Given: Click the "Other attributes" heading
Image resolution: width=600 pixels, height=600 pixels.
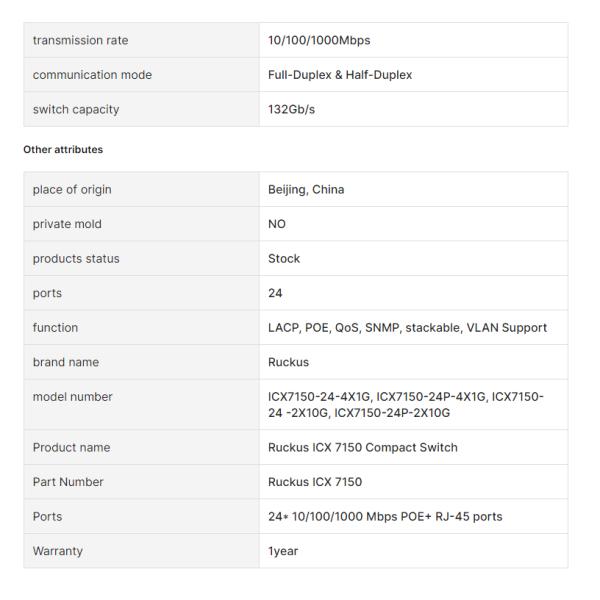Looking at the screenshot, I should [x=63, y=150].
